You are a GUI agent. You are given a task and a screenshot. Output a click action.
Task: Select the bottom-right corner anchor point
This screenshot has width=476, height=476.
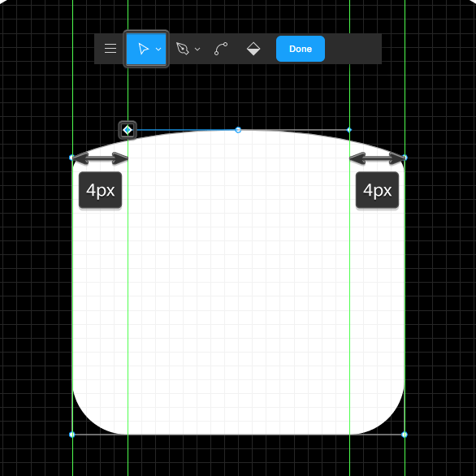point(405,435)
